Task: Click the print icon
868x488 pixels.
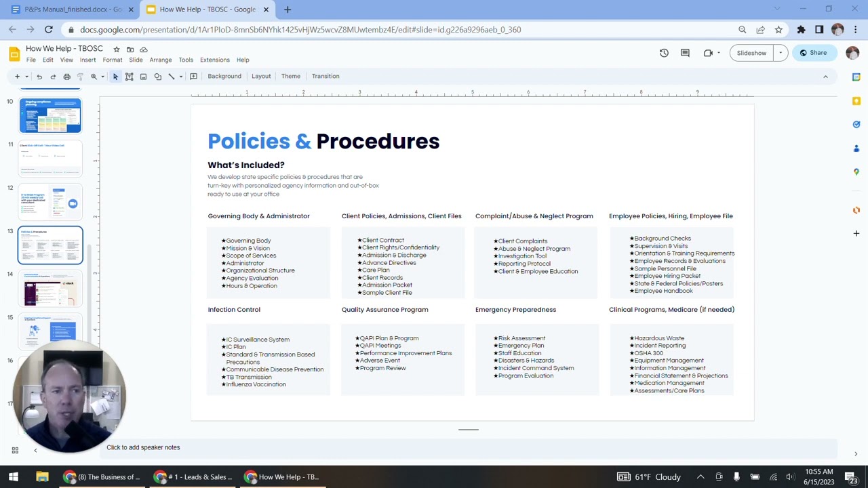Action: [x=66, y=77]
